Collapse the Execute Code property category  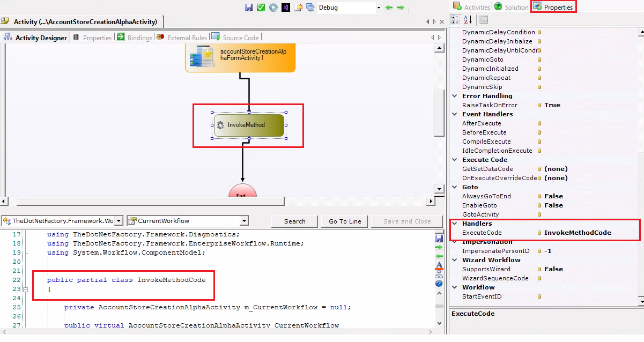tap(455, 160)
